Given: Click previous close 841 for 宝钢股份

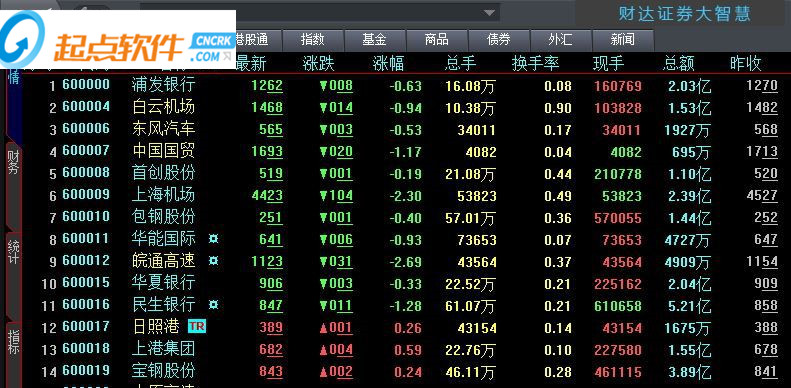Looking at the screenshot, I should tap(766, 371).
